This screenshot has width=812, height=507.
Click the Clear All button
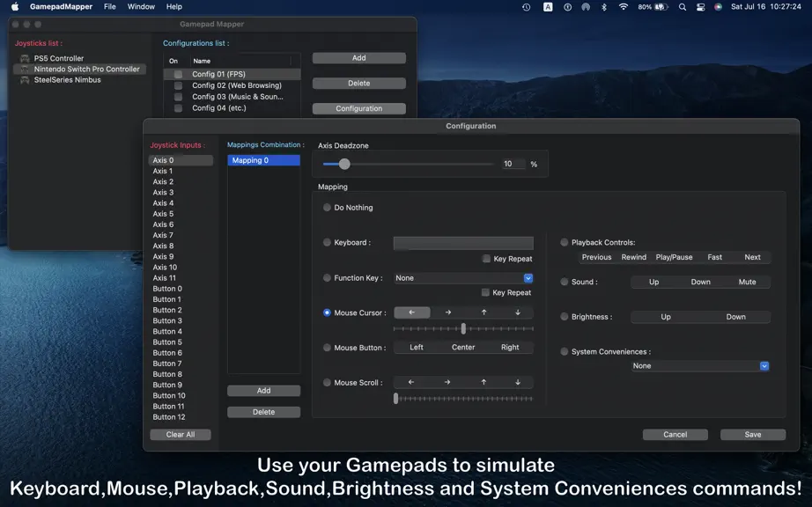[x=181, y=435]
